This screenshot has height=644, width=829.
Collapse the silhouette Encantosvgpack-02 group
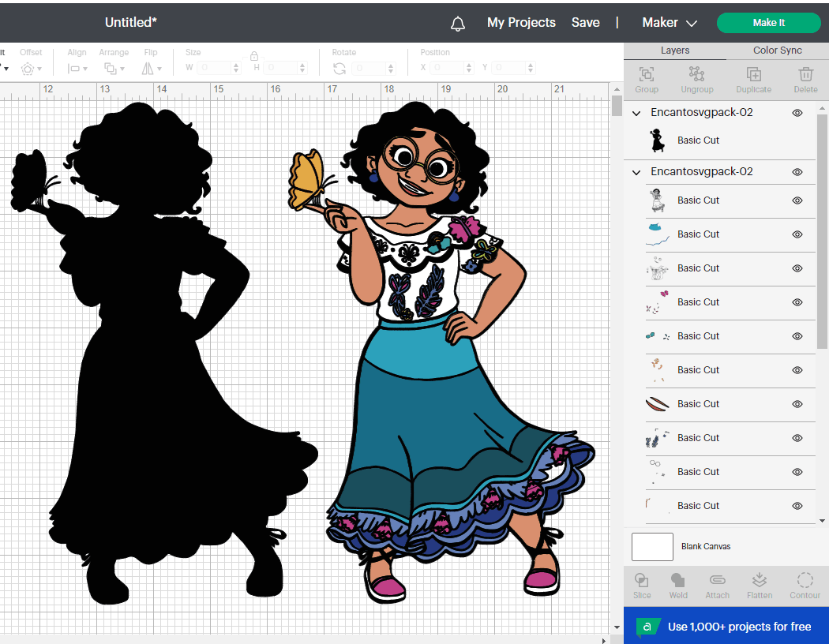(636, 113)
